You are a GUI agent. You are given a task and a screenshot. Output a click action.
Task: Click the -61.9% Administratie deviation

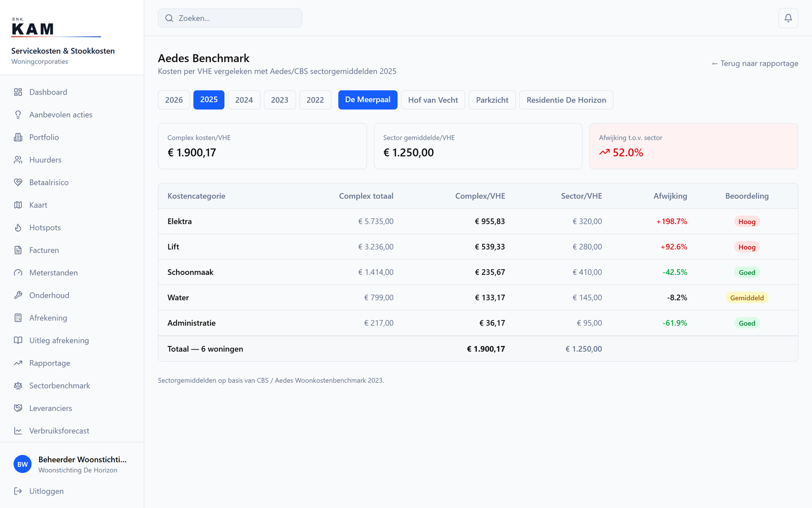click(675, 323)
